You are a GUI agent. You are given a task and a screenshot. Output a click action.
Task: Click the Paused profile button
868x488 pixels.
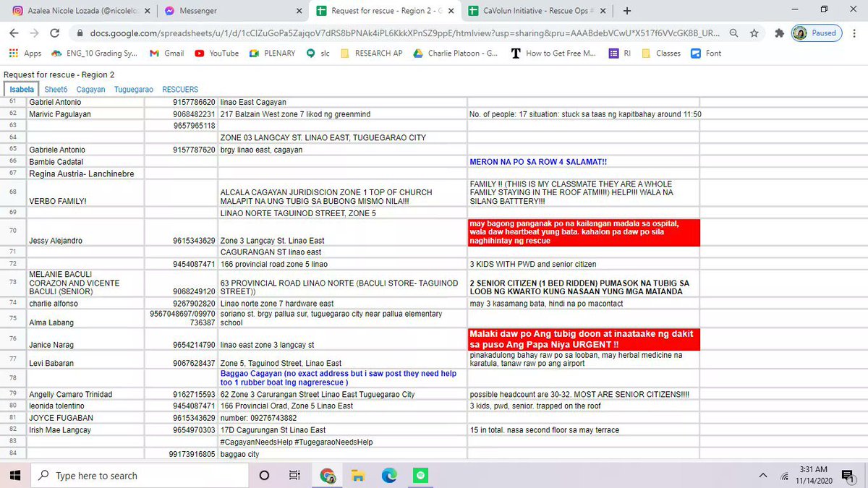[816, 33]
